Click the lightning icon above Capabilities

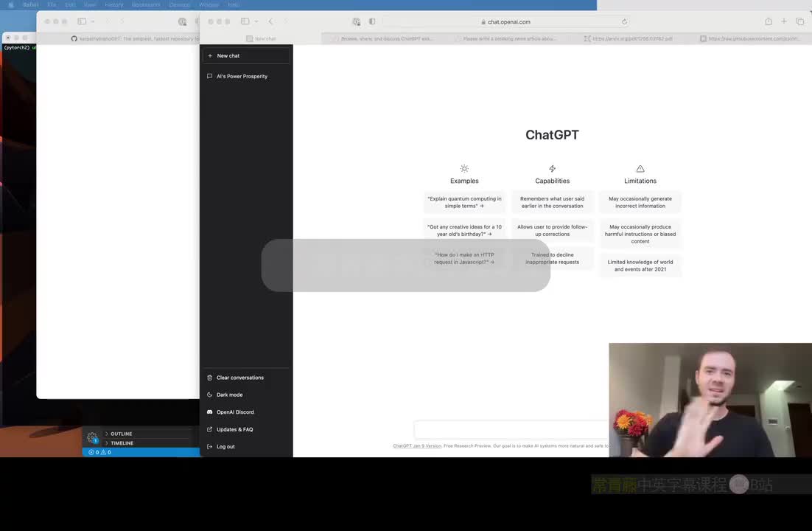tap(552, 169)
